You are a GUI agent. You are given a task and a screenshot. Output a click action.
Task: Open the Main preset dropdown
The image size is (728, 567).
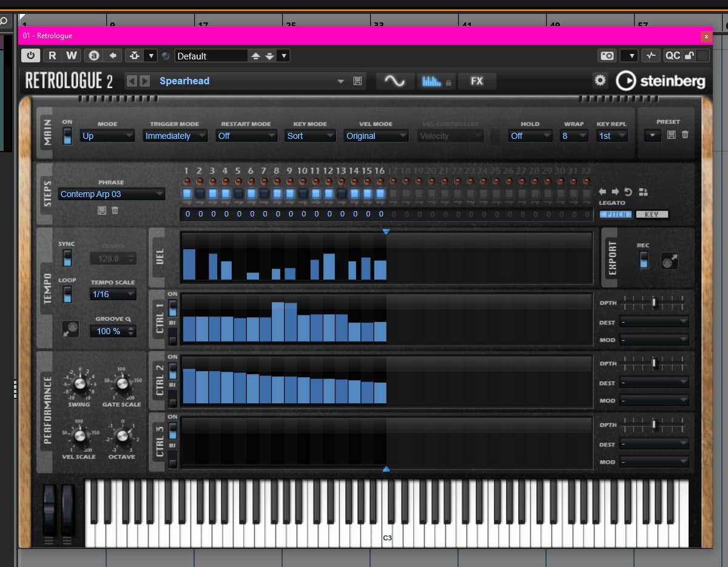click(x=653, y=135)
